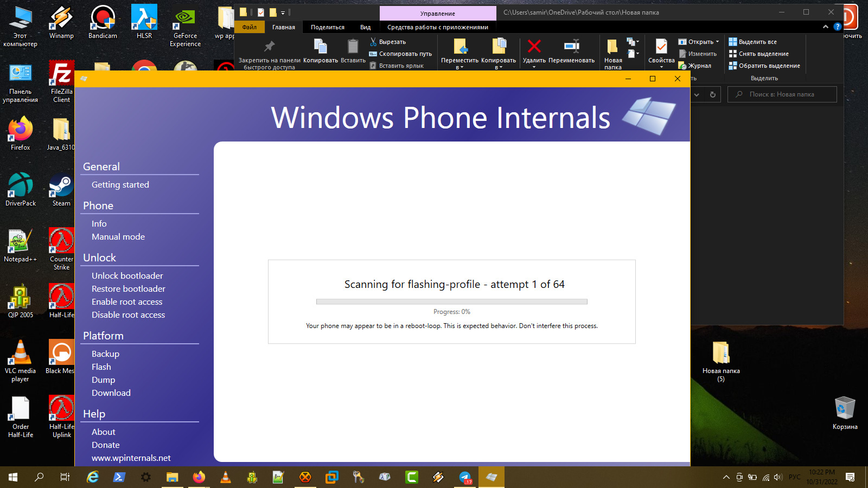Select Restore bootloader in sidebar

point(128,289)
